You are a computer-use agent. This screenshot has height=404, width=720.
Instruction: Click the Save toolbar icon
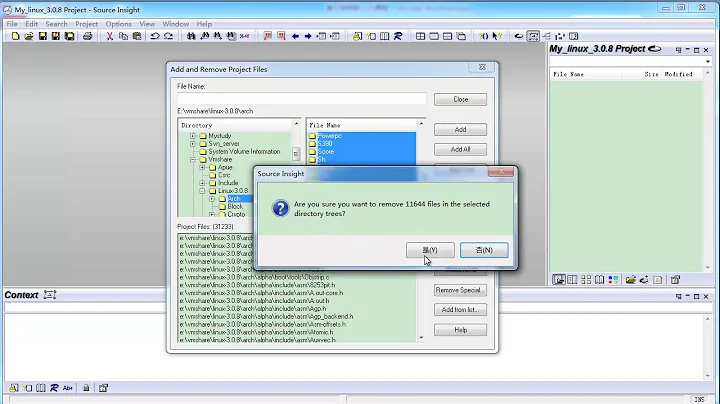(43, 36)
